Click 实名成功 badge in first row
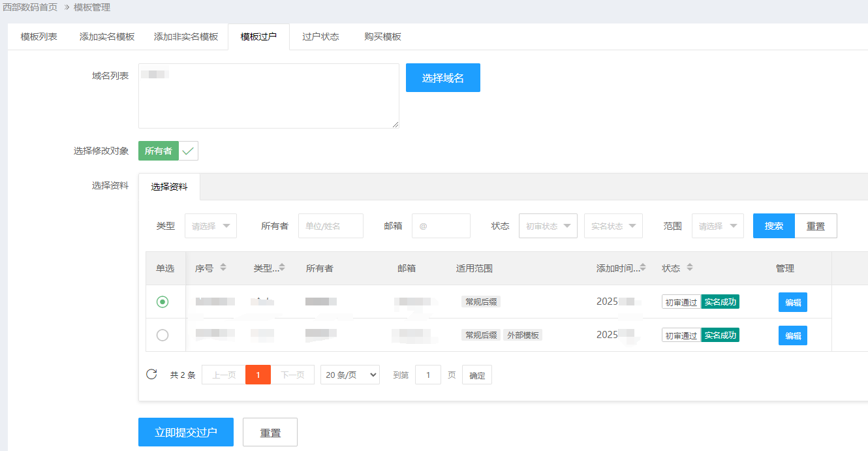Viewport: 868px width, 451px height. pos(720,302)
